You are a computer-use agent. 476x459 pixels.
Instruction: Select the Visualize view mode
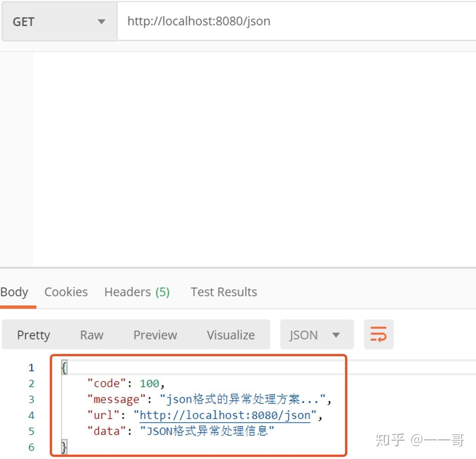(x=231, y=335)
